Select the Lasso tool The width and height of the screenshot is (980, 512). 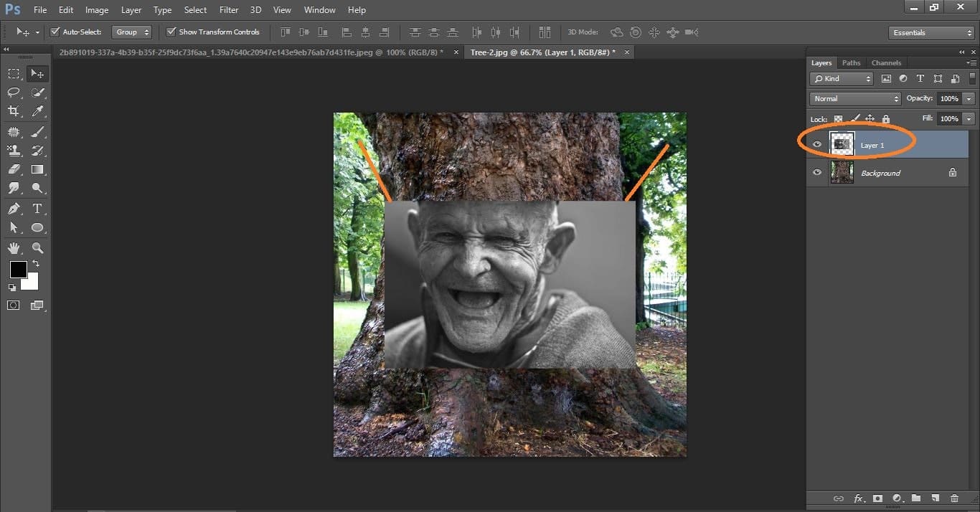(14, 92)
